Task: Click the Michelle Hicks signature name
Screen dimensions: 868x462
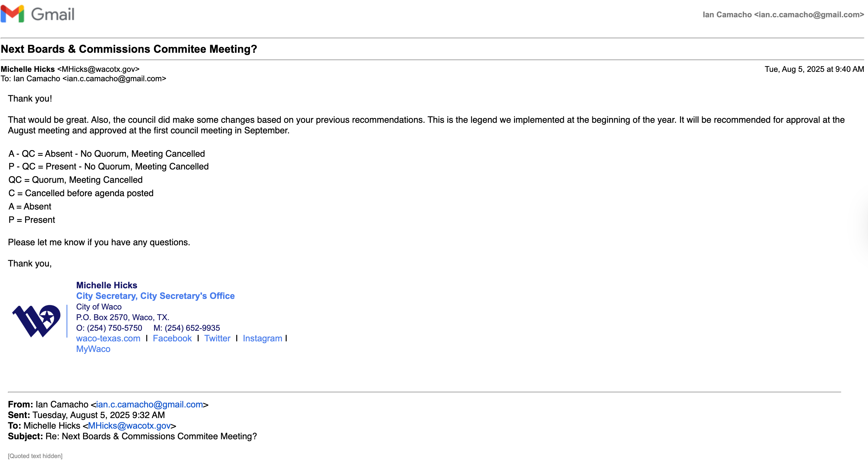Action: tap(106, 285)
